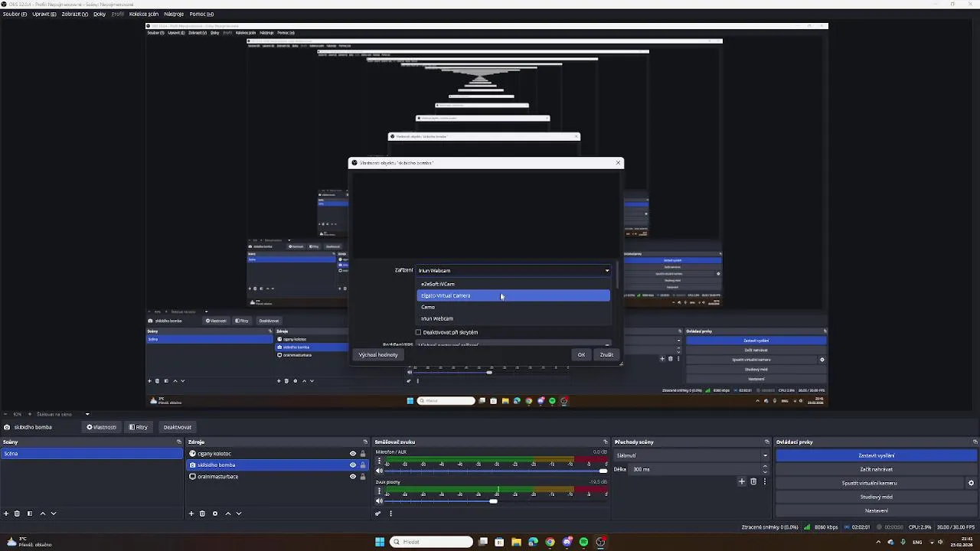Toggle lock on cigany kolotoc source
This screenshot has height=551, width=980.
tap(363, 453)
